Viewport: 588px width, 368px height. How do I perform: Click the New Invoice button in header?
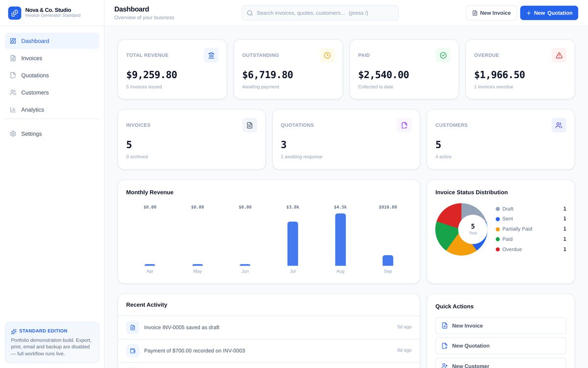(x=491, y=13)
